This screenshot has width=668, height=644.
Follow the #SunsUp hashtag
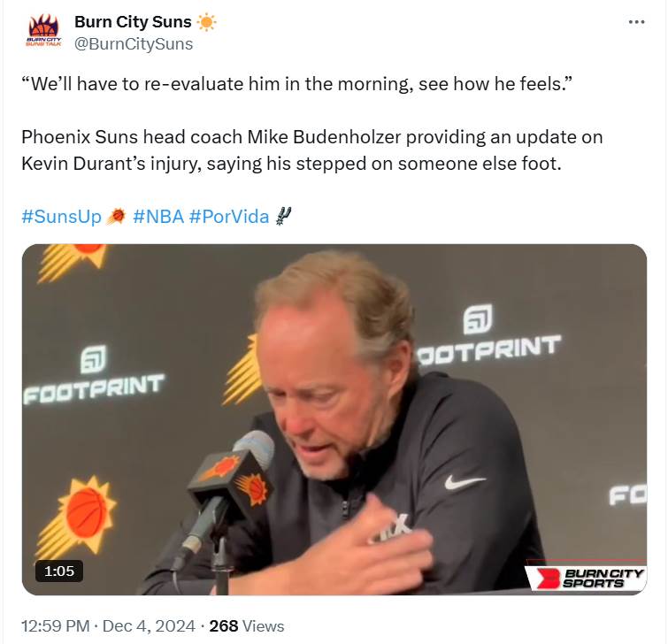(x=62, y=217)
